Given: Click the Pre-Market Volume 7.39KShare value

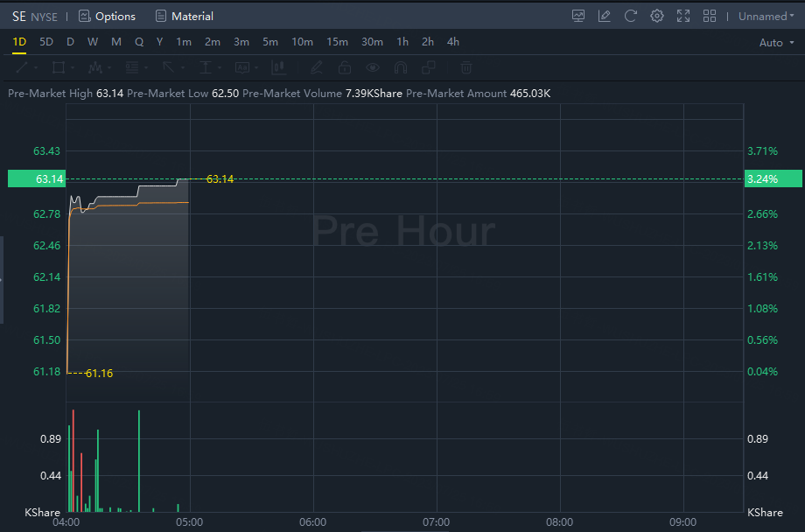Looking at the screenshot, I should (x=374, y=94).
